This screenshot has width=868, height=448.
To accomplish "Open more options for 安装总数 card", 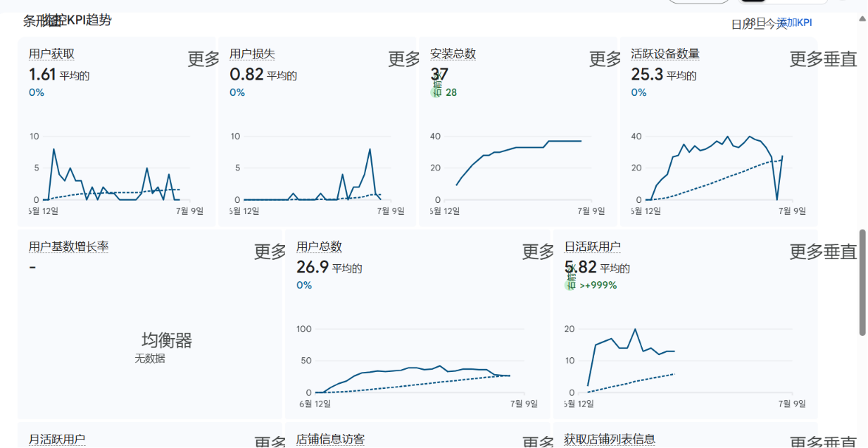I will 605,59.
